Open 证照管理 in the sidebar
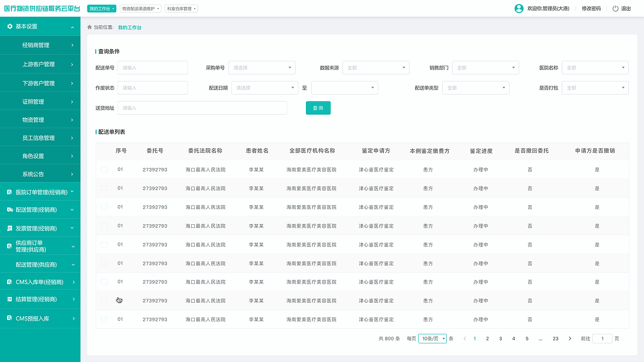The image size is (644, 362). click(x=40, y=102)
